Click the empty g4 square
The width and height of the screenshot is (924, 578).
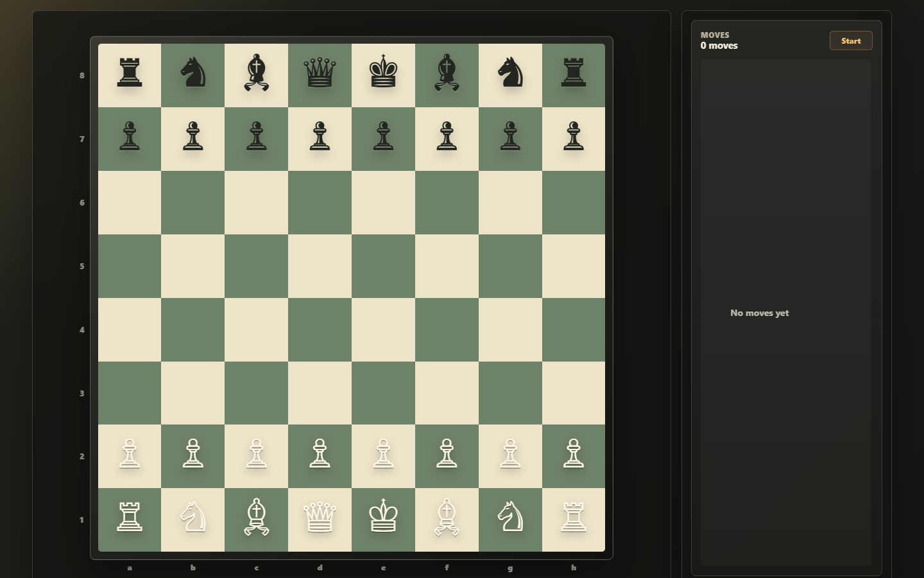[510, 329]
